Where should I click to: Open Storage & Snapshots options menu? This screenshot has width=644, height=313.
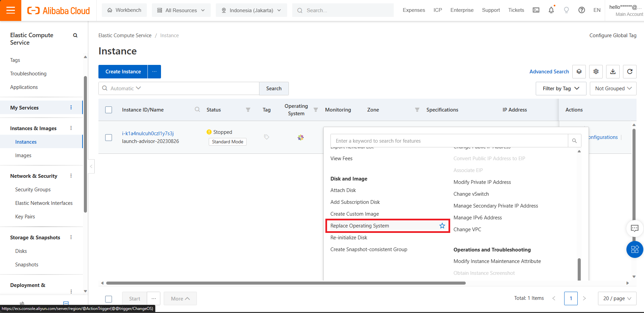tap(71, 237)
